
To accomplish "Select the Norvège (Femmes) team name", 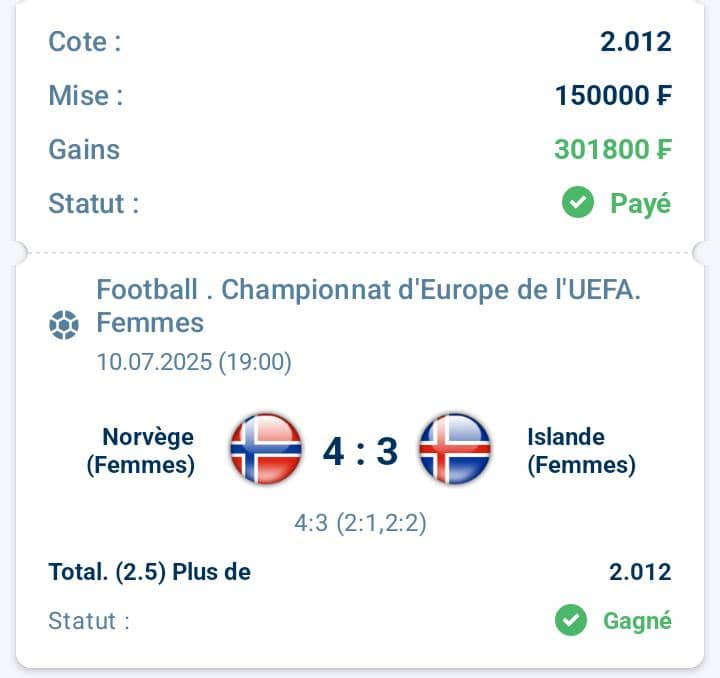I will click(141, 450).
